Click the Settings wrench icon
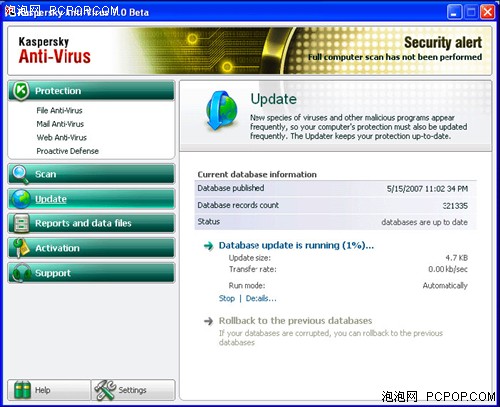Image resolution: width=500 pixels, height=407 pixels. coord(105,390)
